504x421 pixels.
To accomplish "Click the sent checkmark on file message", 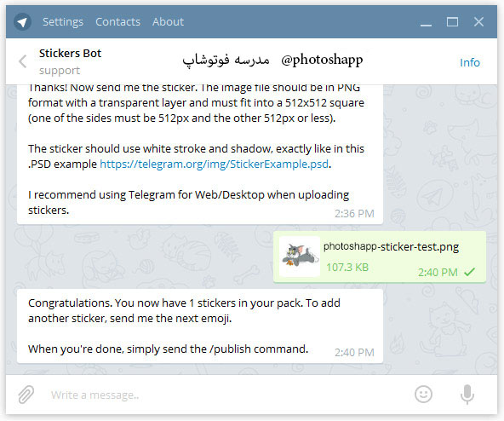I will click(469, 273).
